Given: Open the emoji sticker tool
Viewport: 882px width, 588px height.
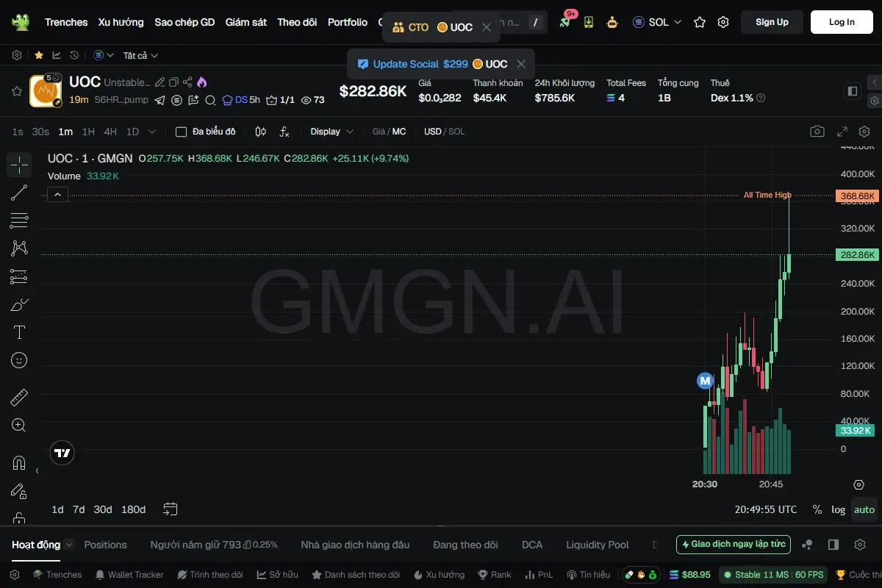Looking at the screenshot, I should click(19, 360).
